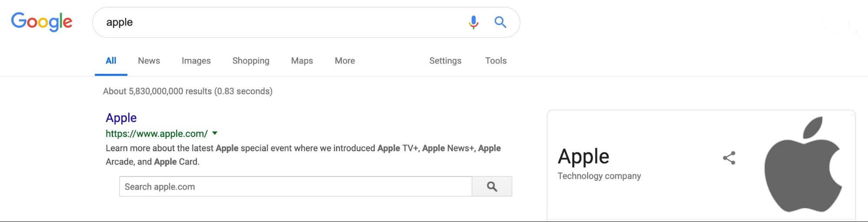The image size is (868, 222).
Task: Open the Apple logo image
Action: (803, 164)
